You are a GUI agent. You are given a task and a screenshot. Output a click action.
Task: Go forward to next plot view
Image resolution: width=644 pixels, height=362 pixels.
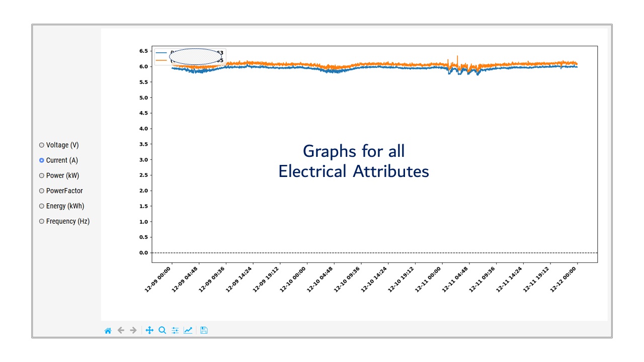pyautogui.click(x=133, y=330)
